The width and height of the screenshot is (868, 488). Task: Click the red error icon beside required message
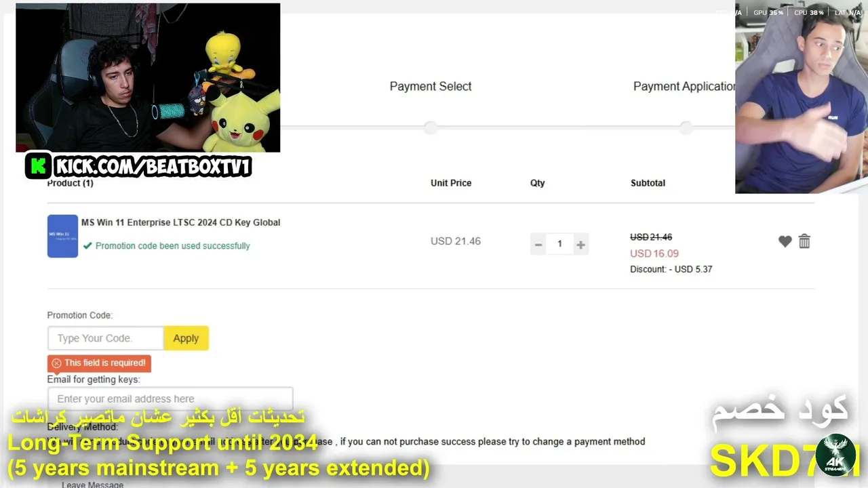pyautogui.click(x=56, y=363)
